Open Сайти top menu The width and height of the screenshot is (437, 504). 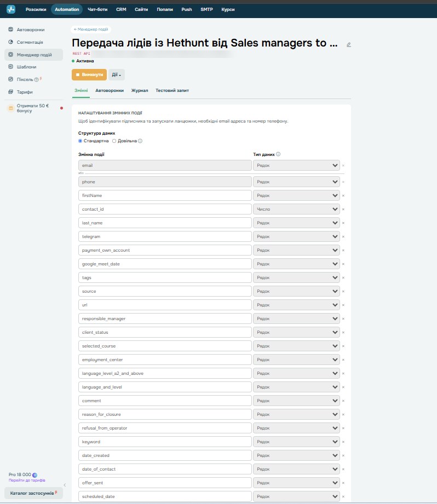pos(141,9)
